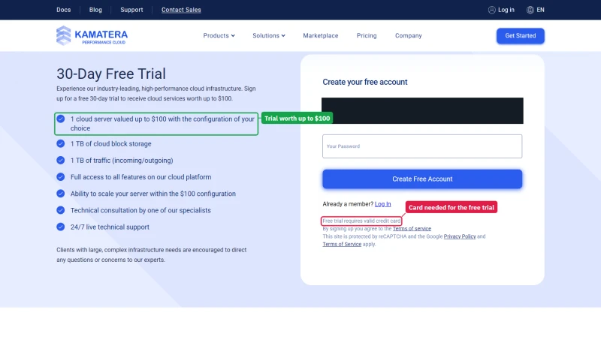Expand the Solutions dropdown menu
This screenshot has height=364, width=601.
point(269,35)
